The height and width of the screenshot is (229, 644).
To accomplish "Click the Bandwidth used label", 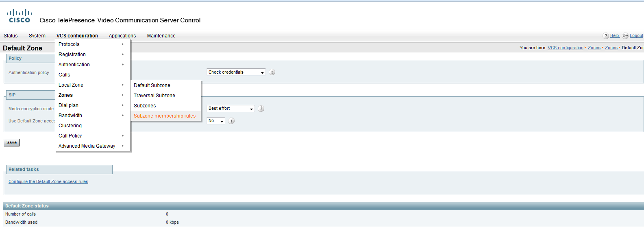I will tap(21, 222).
